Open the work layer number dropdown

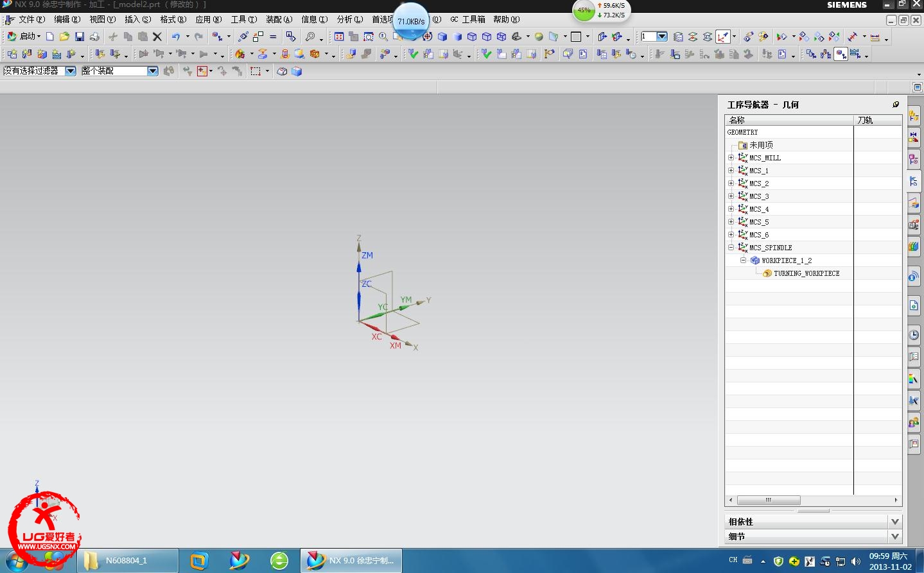coord(663,37)
